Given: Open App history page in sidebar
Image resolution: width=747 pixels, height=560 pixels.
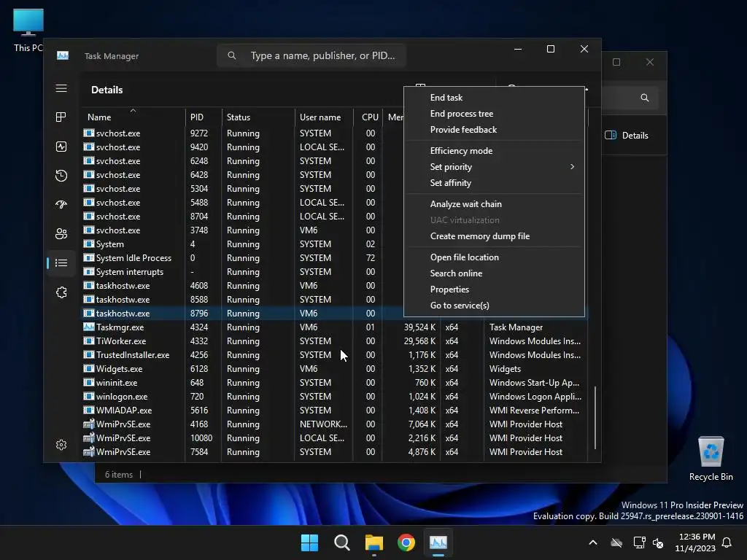Looking at the screenshot, I should [61, 176].
